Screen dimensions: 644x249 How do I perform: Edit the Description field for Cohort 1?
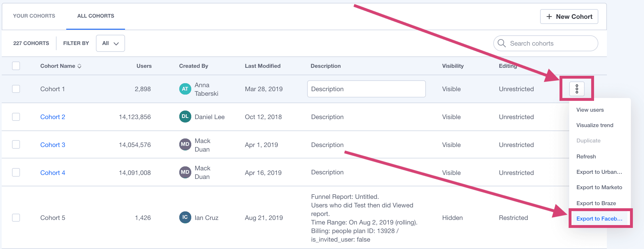click(x=366, y=89)
